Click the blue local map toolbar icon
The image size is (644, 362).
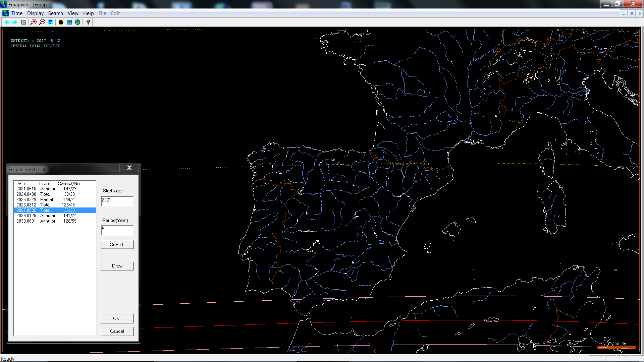click(69, 22)
